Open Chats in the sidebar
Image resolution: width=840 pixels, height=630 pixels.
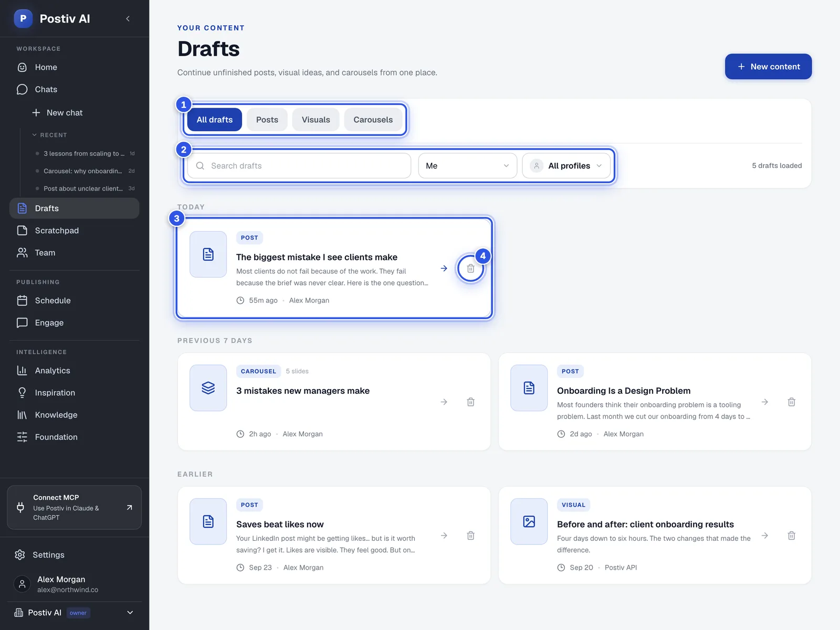[x=75, y=89]
